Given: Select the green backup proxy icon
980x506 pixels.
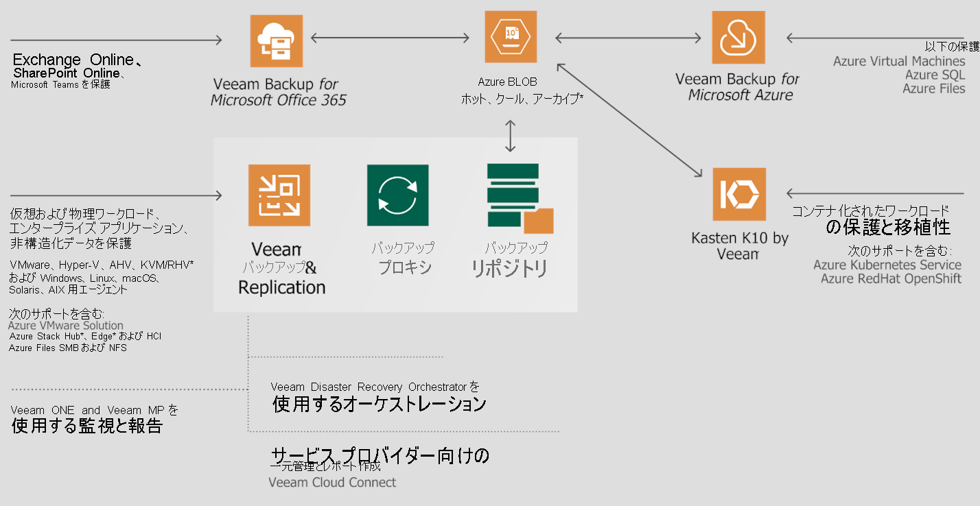Looking at the screenshot, I should (398, 195).
